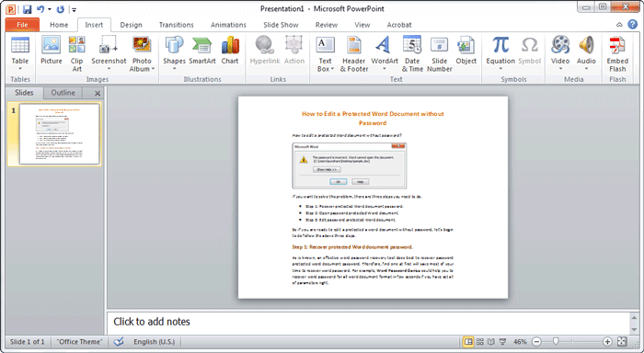
Task: Customize Quick Access Toolbar dropdown
Action: click(x=74, y=9)
